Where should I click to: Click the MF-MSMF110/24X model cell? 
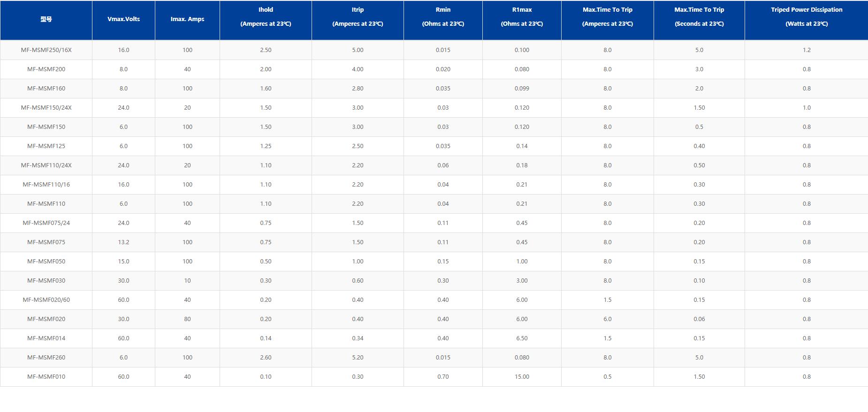[46, 165]
